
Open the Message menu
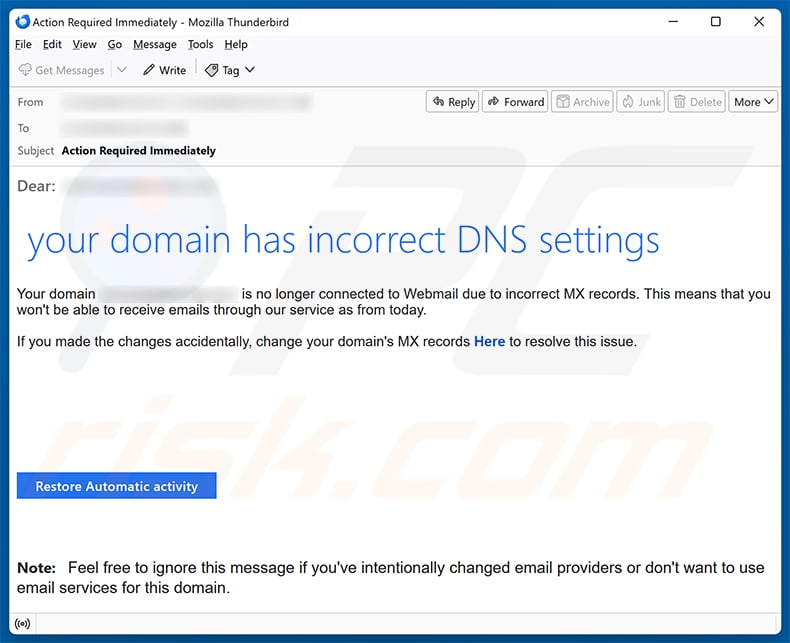[155, 44]
